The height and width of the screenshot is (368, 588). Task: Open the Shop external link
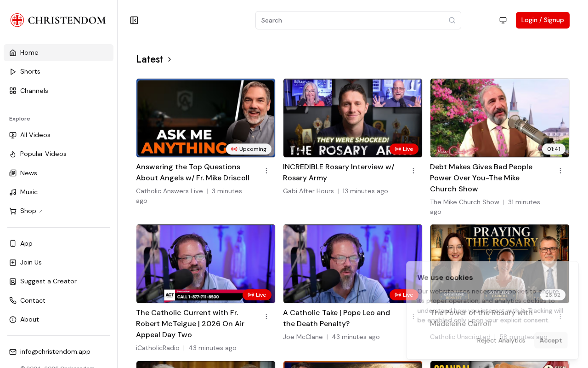point(58,211)
